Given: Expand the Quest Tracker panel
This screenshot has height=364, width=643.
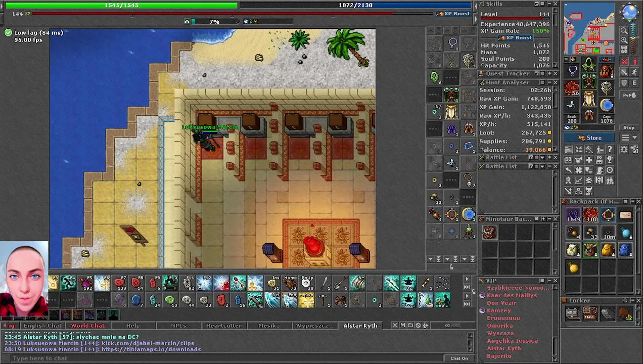Looking at the screenshot, I should click(x=549, y=74).
